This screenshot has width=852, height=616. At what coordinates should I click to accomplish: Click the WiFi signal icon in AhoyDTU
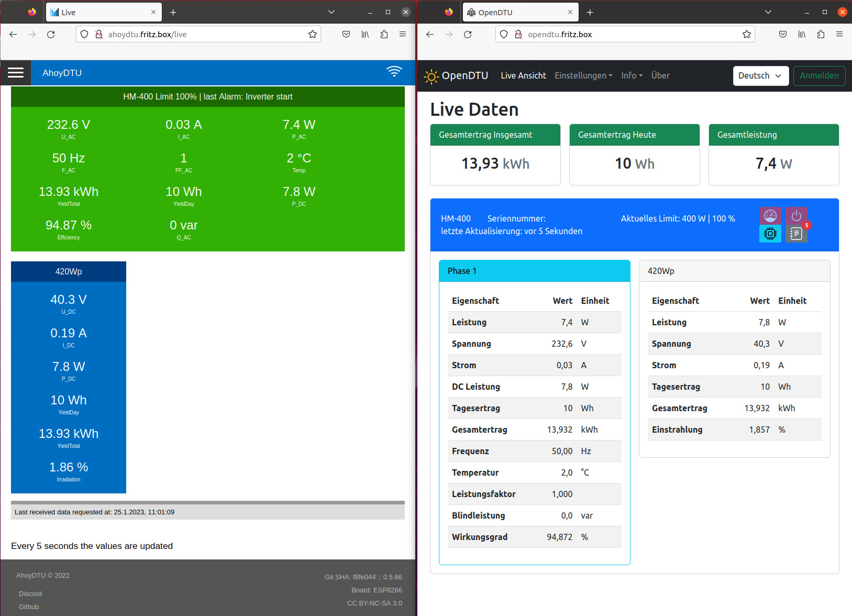[x=394, y=72]
